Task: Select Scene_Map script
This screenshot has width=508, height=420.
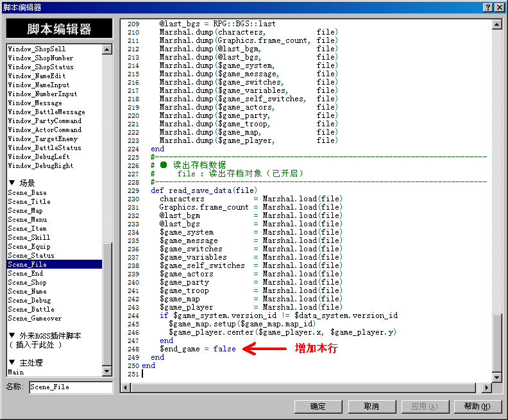Action: coord(25,211)
